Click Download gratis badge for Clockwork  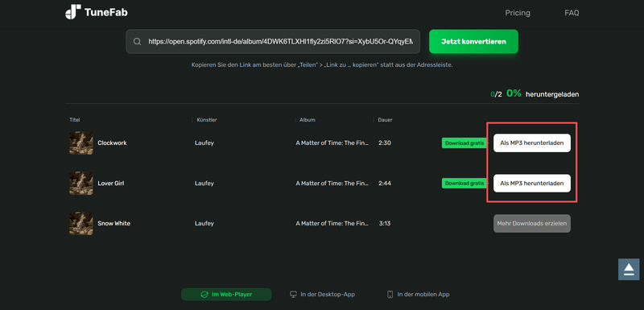point(464,143)
